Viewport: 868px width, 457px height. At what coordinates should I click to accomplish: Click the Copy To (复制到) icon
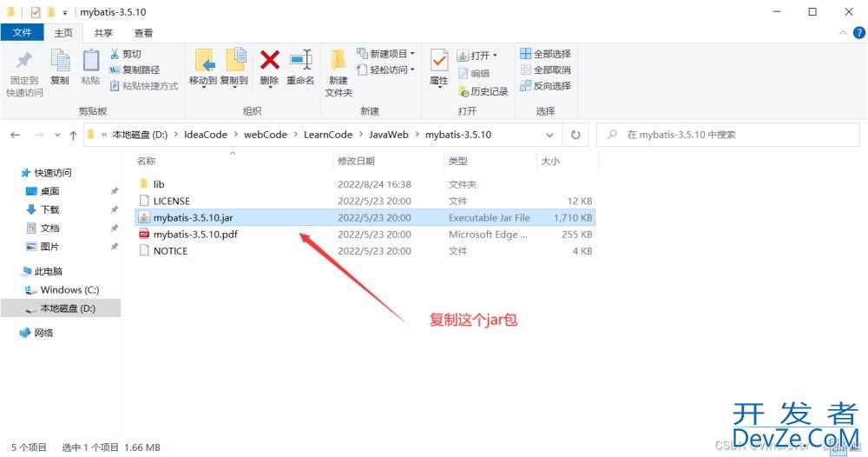coord(235,60)
